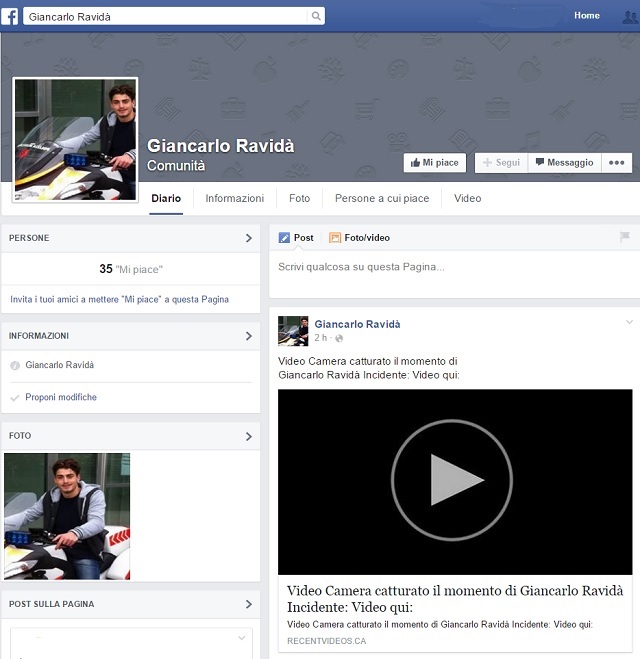Click the flag icon in post composer

(x=625, y=237)
